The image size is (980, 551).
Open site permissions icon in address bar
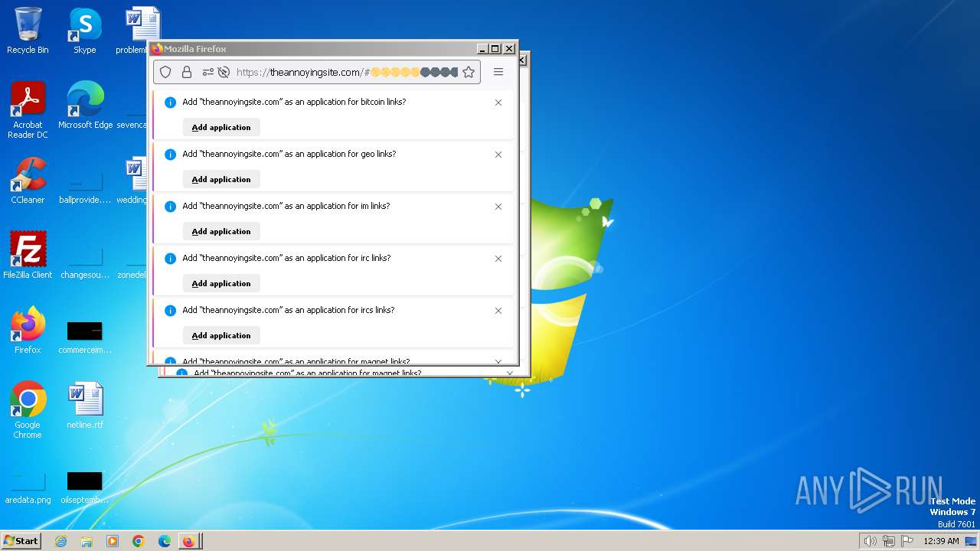pyautogui.click(x=207, y=72)
